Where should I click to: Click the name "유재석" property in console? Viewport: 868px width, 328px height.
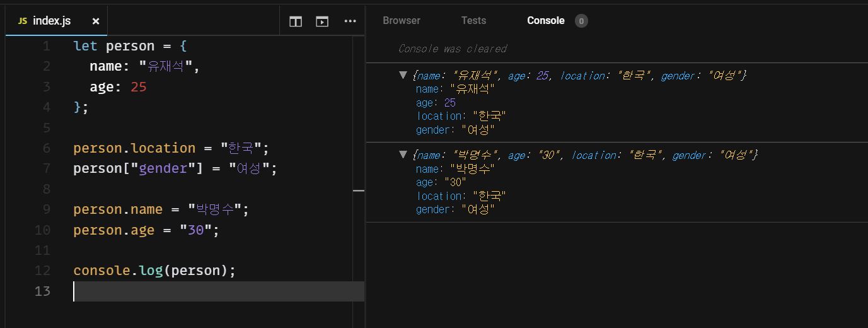(x=456, y=89)
